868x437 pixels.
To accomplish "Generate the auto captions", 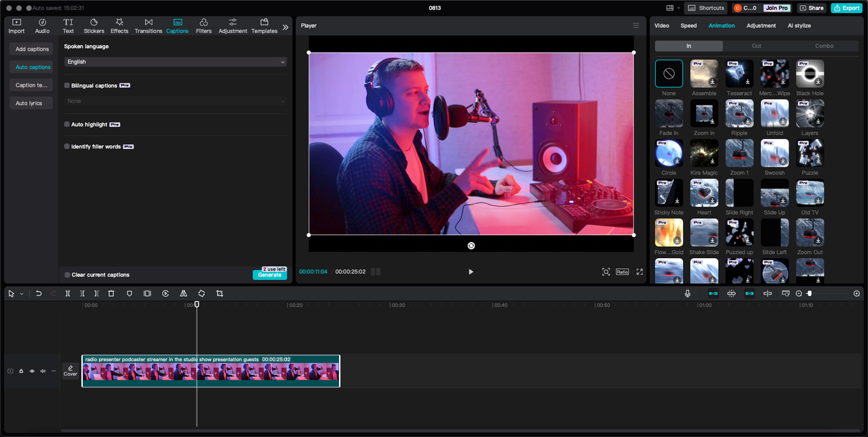I will [269, 275].
